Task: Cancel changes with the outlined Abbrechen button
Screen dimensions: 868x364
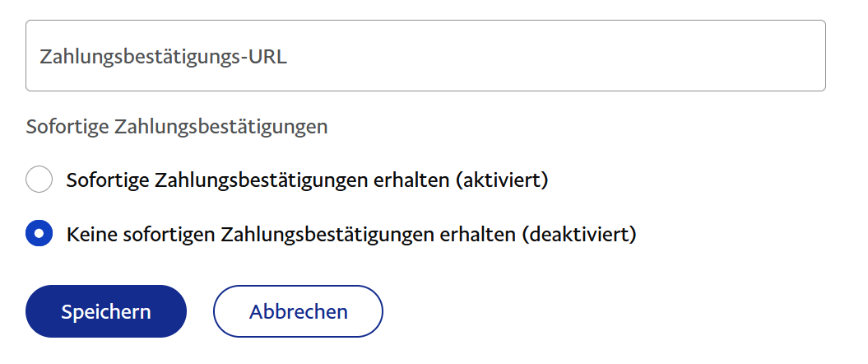Action: tap(298, 311)
